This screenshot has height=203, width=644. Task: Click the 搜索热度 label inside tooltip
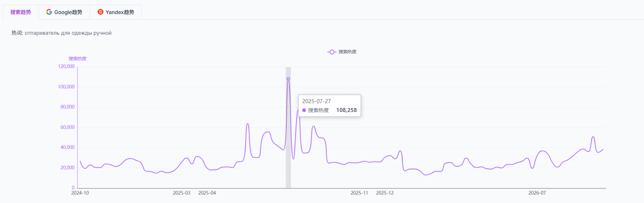pyautogui.click(x=318, y=110)
